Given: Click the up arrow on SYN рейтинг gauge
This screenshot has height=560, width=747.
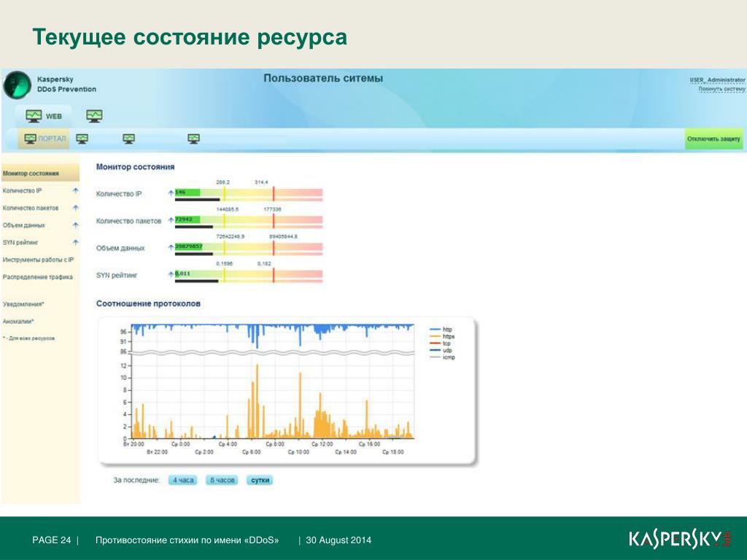Looking at the screenshot, I should tap(171, 274).
